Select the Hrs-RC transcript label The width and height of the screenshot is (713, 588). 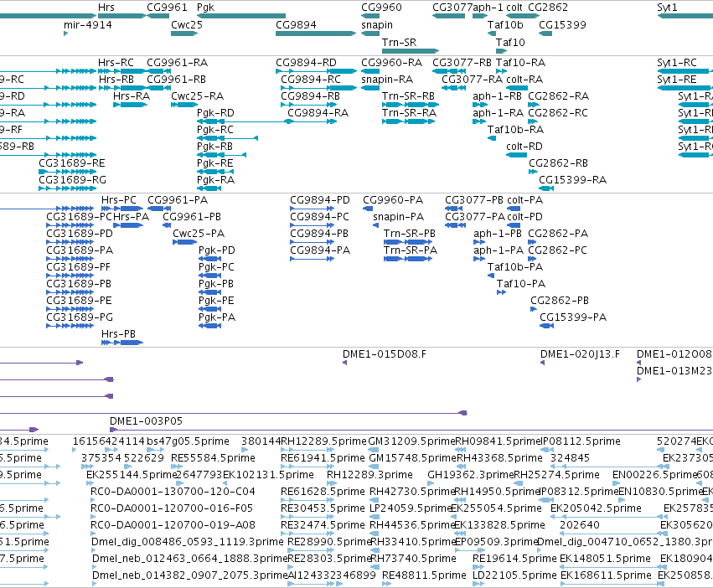(116, 62)
